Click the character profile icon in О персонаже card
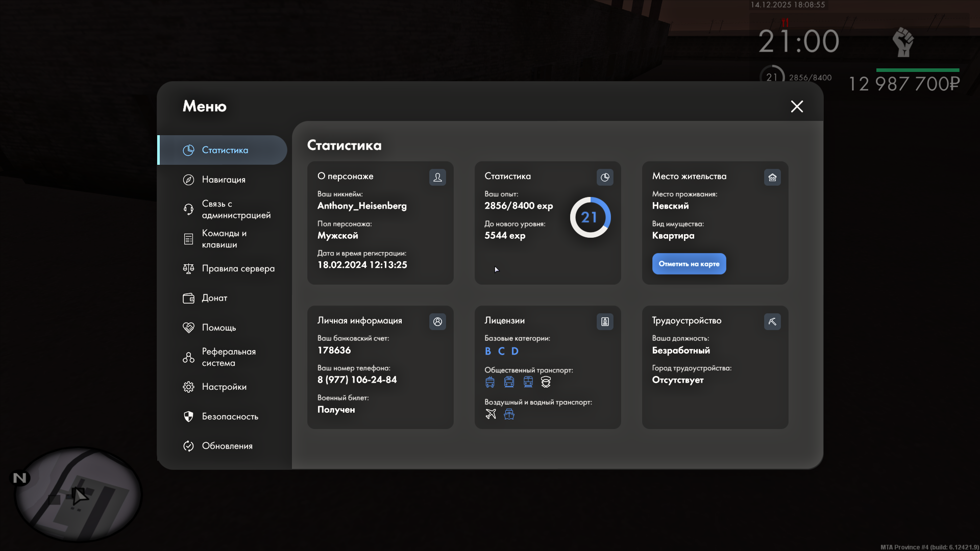The image size is (980, 551). (x=437, y=177)
